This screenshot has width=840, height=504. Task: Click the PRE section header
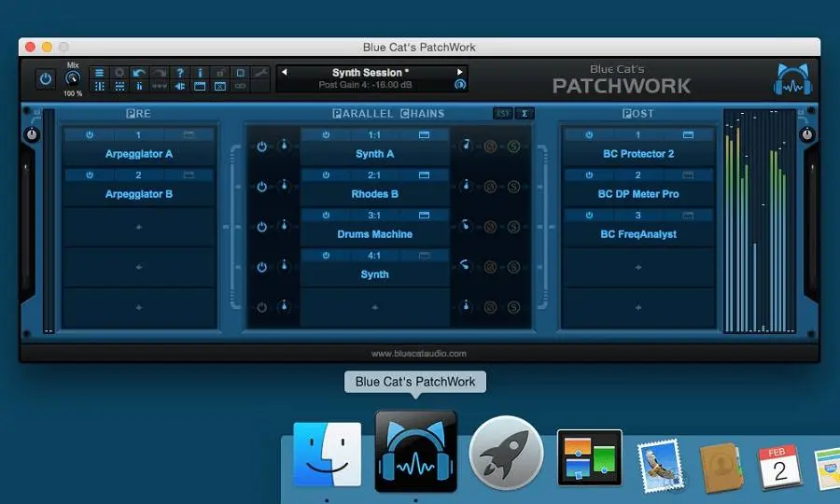(x=138, y=114)
